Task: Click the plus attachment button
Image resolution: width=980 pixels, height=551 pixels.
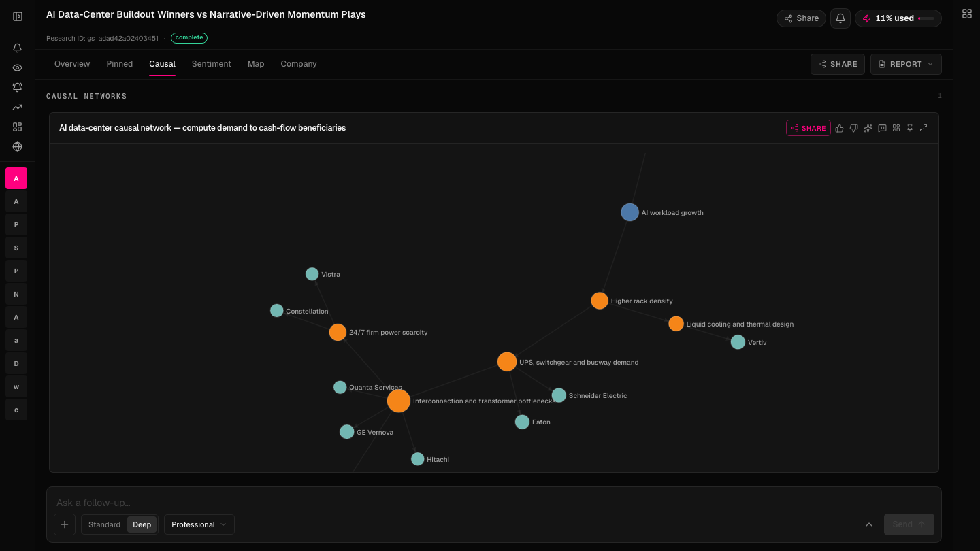Action: click(x=65, y=524)
